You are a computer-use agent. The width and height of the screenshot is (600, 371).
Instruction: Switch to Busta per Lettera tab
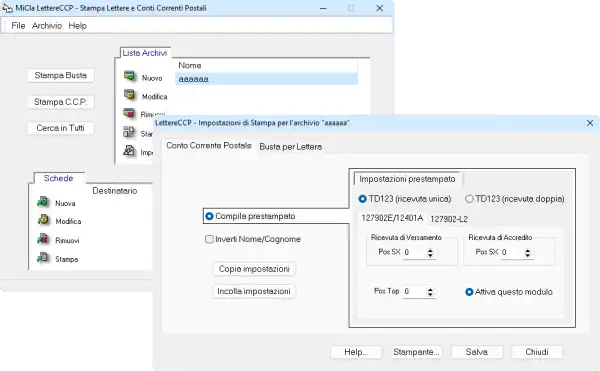point(290,147)
